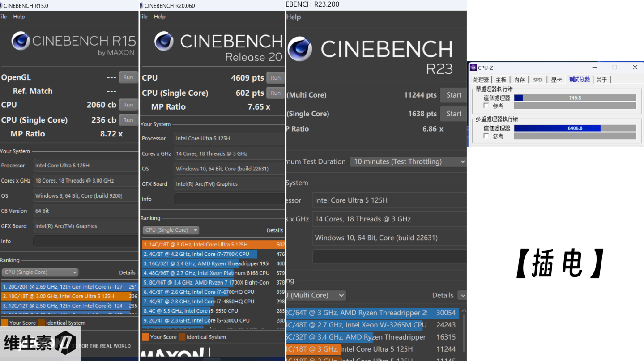644x361 pixels.
Task: Switch to the 主板 tab in CPU-Z
Action: [501, 80]
